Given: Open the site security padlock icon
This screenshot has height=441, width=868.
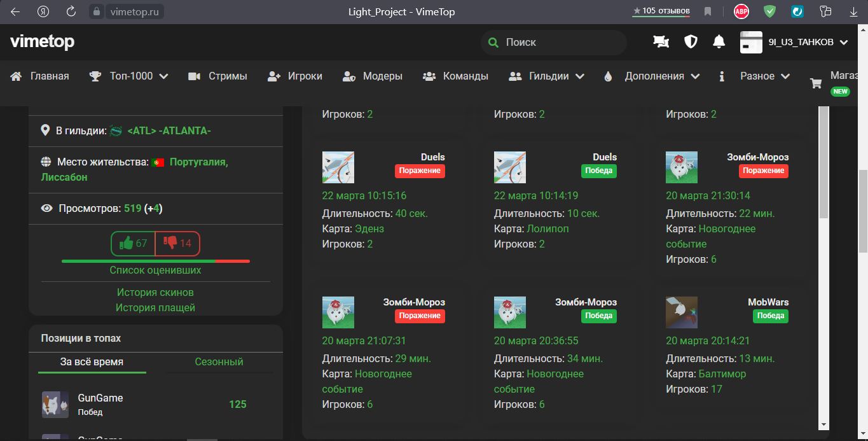Looking at the screenshot, I should 96,11.
